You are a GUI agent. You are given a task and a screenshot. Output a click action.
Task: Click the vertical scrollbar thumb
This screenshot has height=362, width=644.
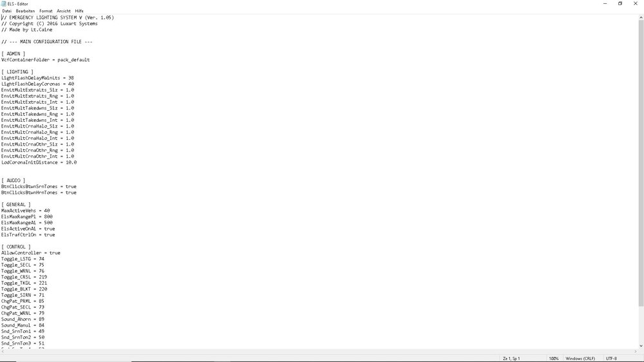(x=641, y=163)
